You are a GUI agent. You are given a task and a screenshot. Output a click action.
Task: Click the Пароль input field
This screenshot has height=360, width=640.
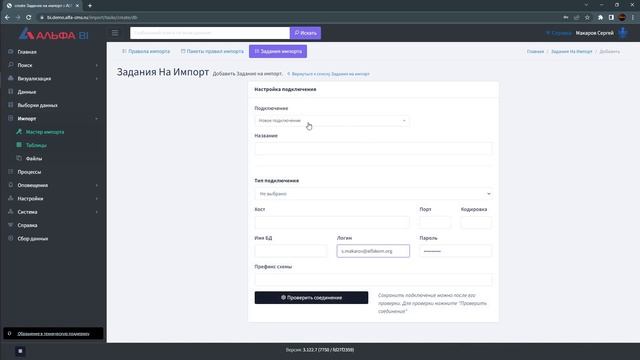point(456,251)
